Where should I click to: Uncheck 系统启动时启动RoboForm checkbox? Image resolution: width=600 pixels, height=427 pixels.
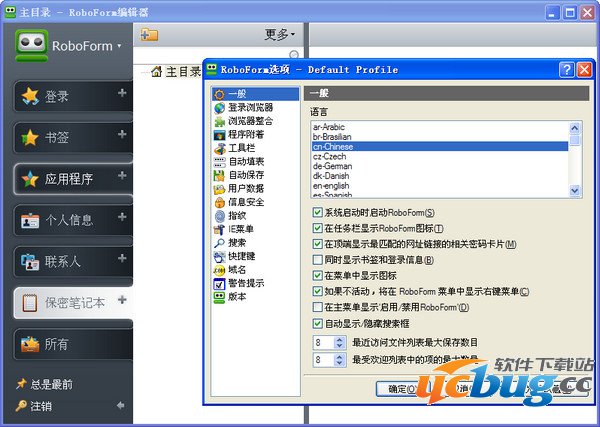click(x=317, y=213)
